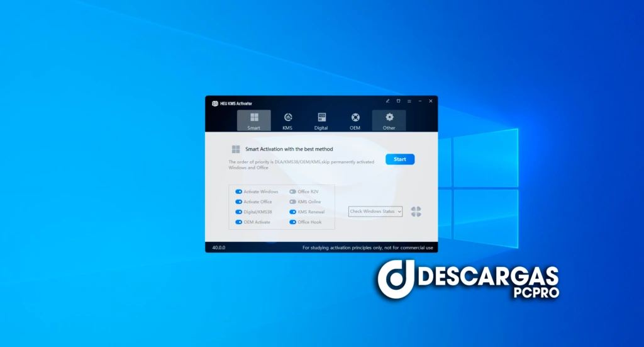Toggle the KMS Renewal option
Viewport: 644px width, 347px height.
coord(292,212)
